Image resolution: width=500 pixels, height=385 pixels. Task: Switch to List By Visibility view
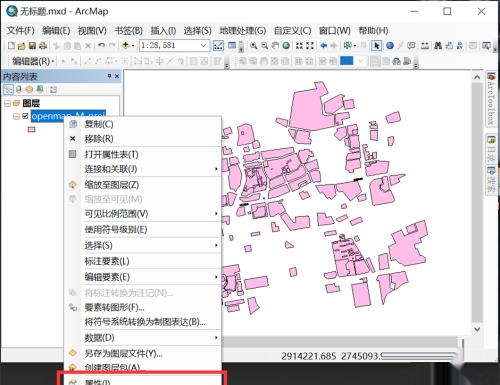tap(29, 89)
